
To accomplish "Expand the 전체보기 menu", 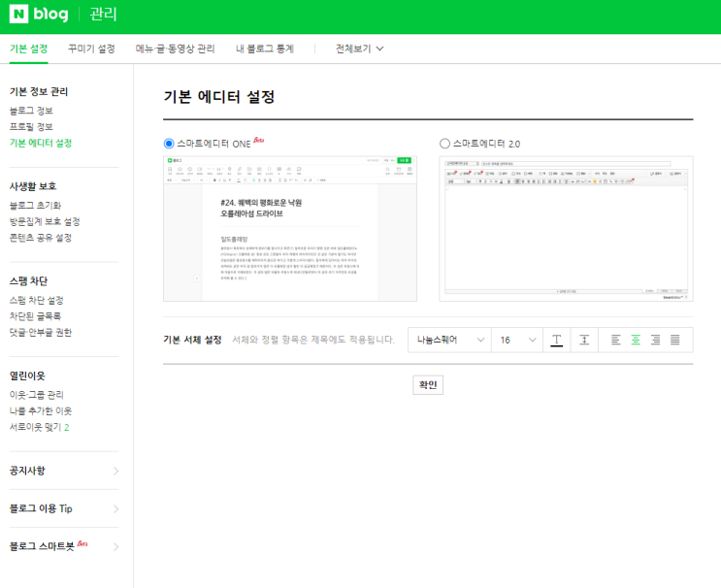I will pyautogui.click(x=359, y=49).
